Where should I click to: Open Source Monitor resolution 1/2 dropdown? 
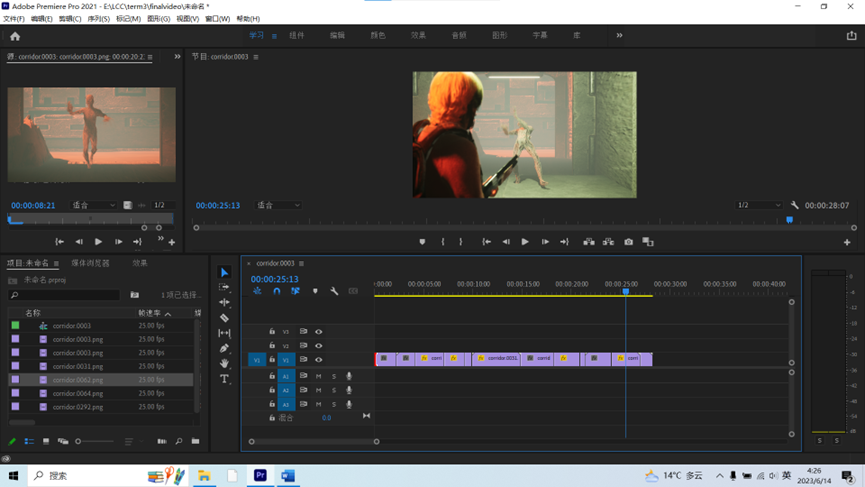pyautogui.click(x=163, y=205)
